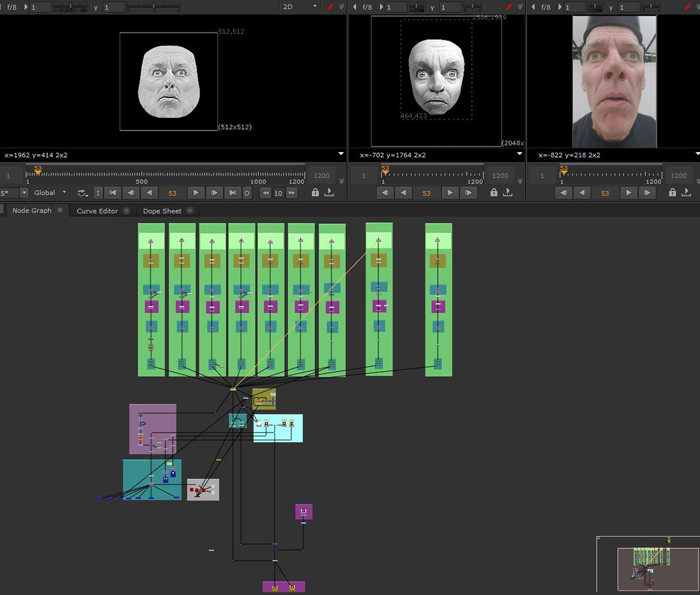700x595 pixels.
Task: Click the I button on the left timeline
Action: 98,192
